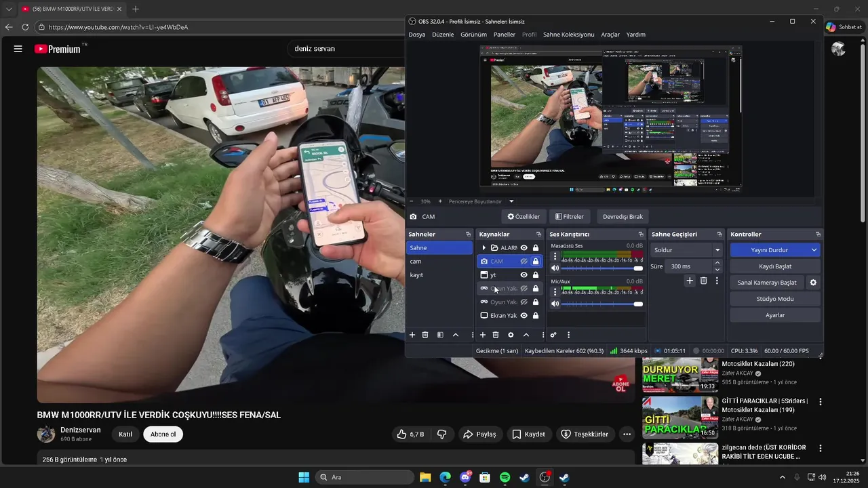Show the hidden CAM source

point(524,262)
